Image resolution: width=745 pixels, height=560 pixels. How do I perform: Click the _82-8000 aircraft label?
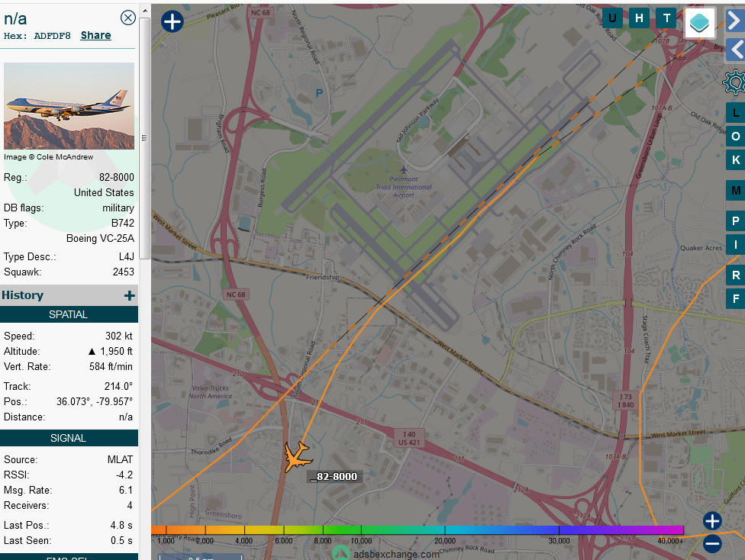click(334, 476)
